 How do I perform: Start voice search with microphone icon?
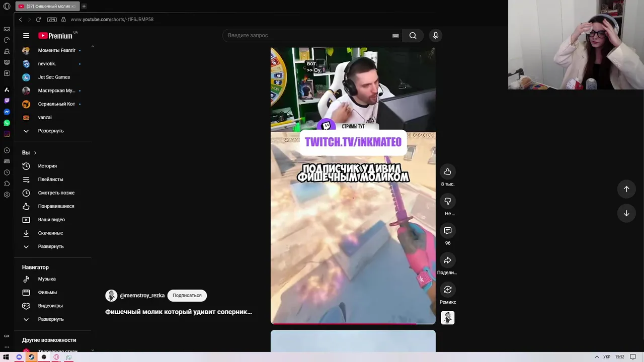(436, 35)
